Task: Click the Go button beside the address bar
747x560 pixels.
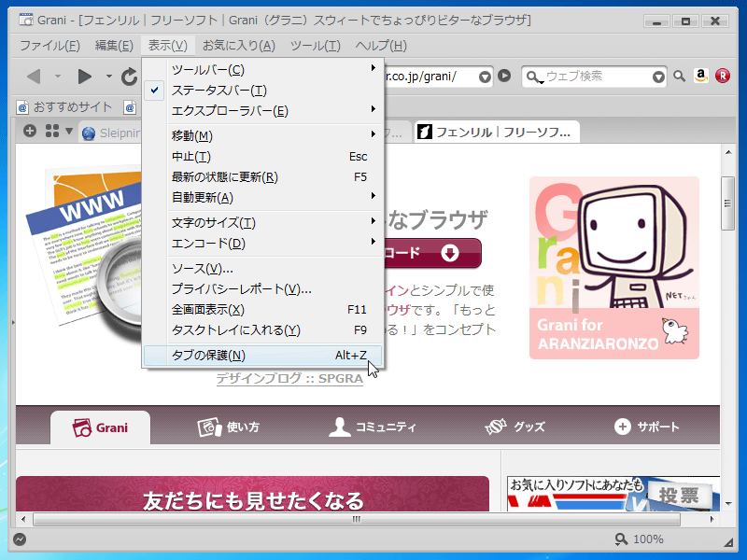Action: tap(504, 76)
